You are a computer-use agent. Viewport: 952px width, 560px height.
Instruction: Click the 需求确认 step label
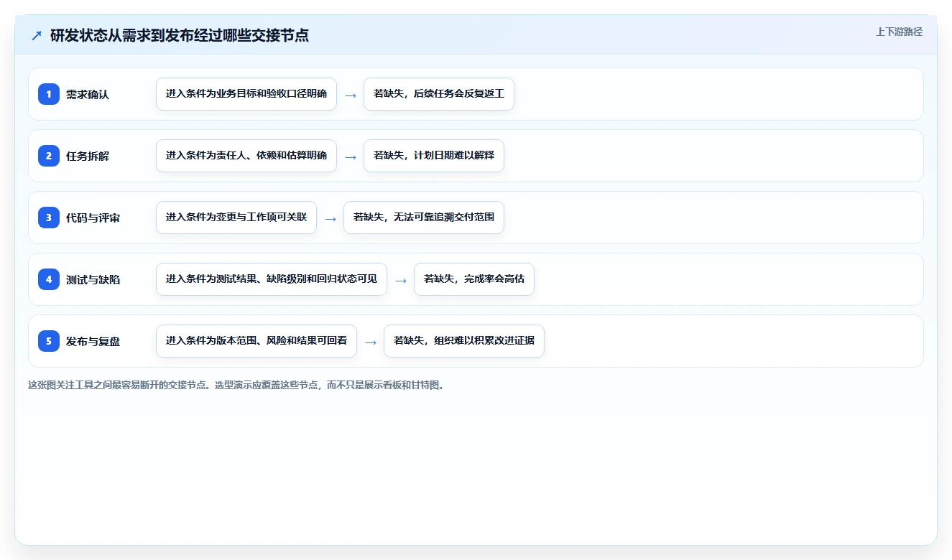[x=88, y=94]
